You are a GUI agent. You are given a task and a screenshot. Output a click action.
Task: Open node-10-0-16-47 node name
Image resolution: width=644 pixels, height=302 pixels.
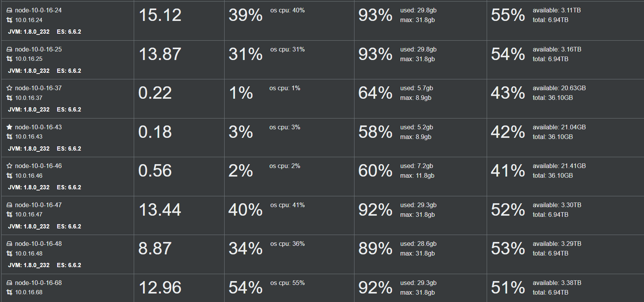tap(38, 205)
